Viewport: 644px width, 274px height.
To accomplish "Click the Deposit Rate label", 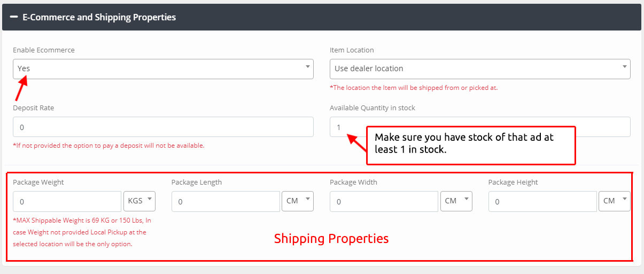I will [x=33, y=108].
